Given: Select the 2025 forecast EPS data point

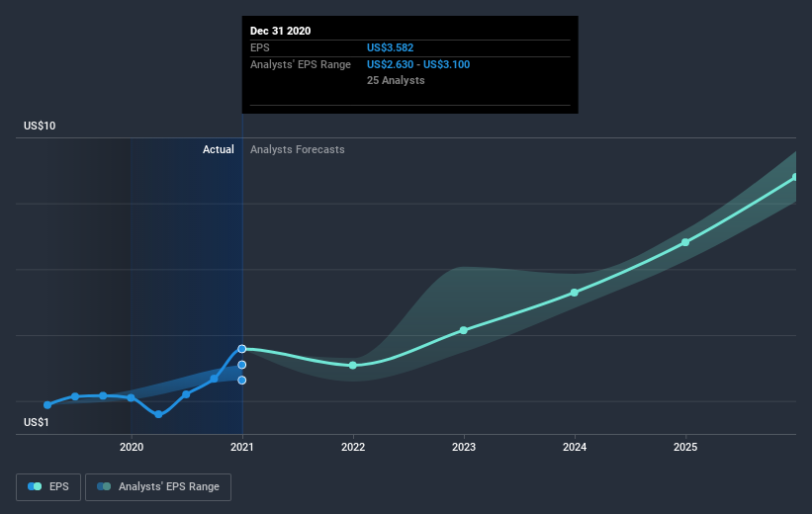Looking at the screenshot, I should coord(685,242).
